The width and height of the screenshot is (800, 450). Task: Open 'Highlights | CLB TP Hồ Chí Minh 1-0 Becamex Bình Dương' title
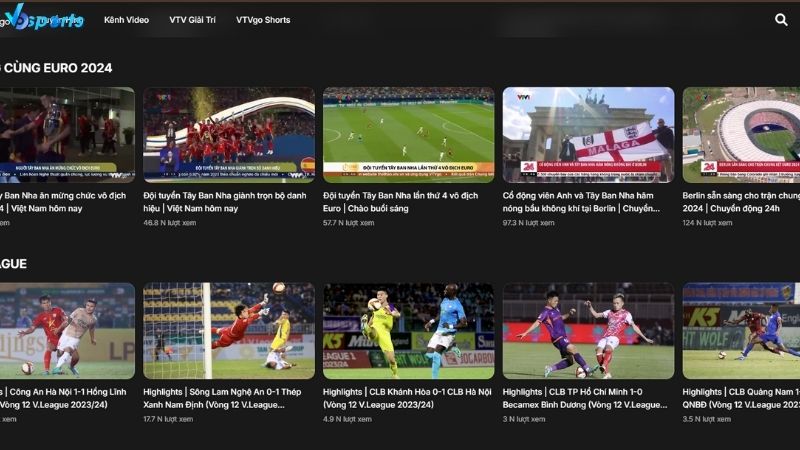(x=585, y=398)
